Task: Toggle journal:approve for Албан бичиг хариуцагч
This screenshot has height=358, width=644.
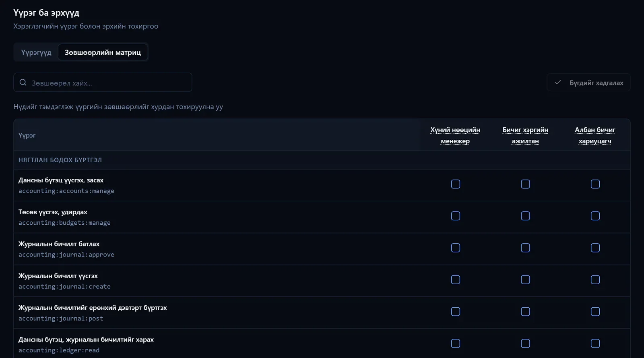Action: point(595,248)
